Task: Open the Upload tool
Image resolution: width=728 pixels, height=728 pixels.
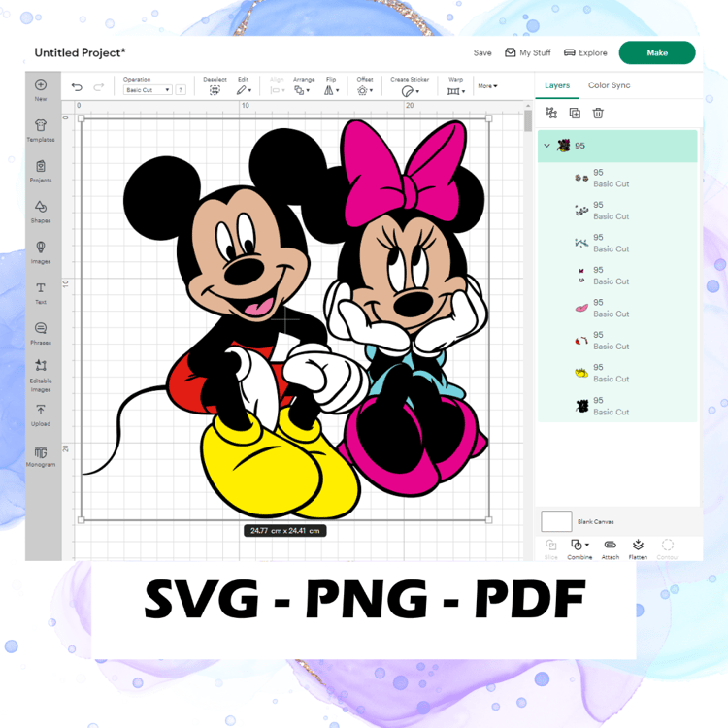Action: [41, 414]
